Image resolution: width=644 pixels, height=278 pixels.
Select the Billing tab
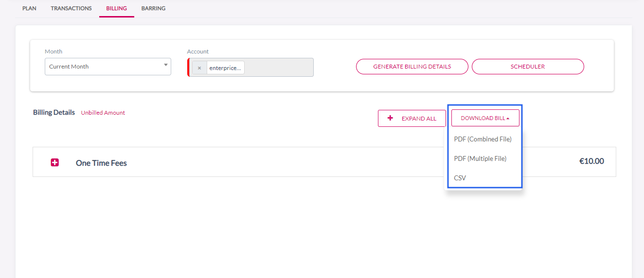pos(116,8)
